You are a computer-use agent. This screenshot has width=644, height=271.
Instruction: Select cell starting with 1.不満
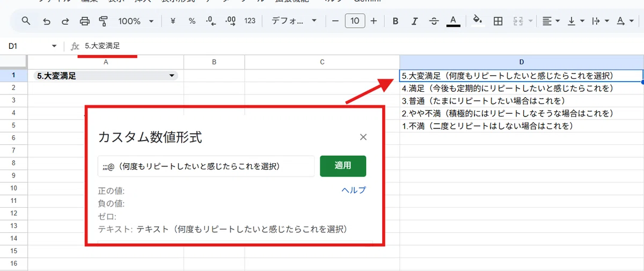click(522, 126)
